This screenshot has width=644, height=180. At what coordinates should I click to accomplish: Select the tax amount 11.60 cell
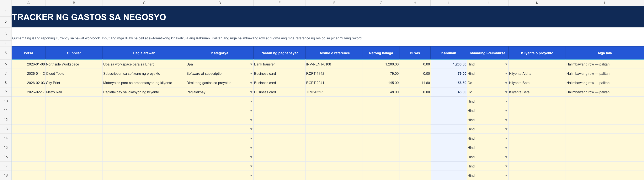click(415, 83)
